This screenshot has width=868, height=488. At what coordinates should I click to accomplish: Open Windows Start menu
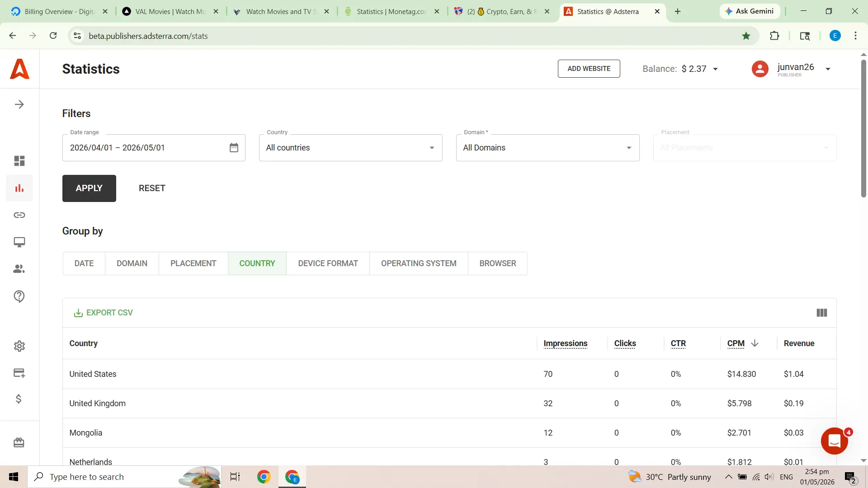click(14, 477)
